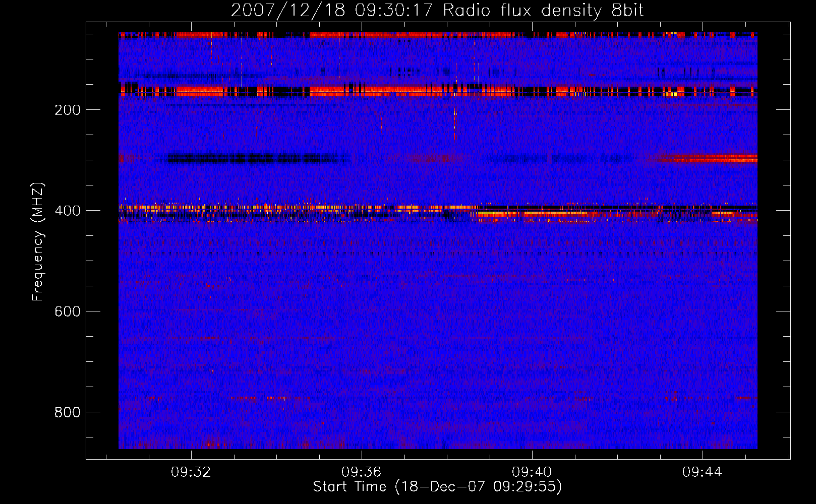Image resolution: width=816 pixels, height=504 pixels.
Task: Click the "Start Time (18-Dec-07 09:29:55)" label
Action: 437,487
